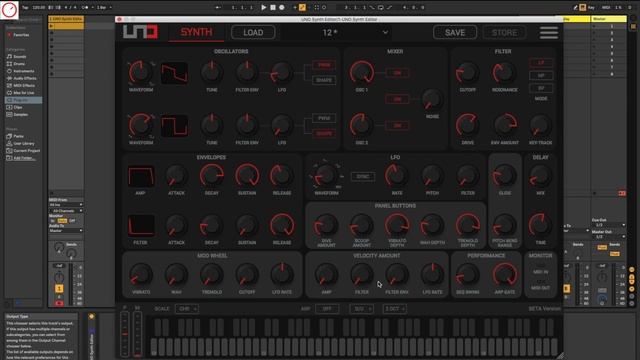Switch to the SYNTH tab
This screenshot has width=640, height=360.
click(x=196, y=32)
